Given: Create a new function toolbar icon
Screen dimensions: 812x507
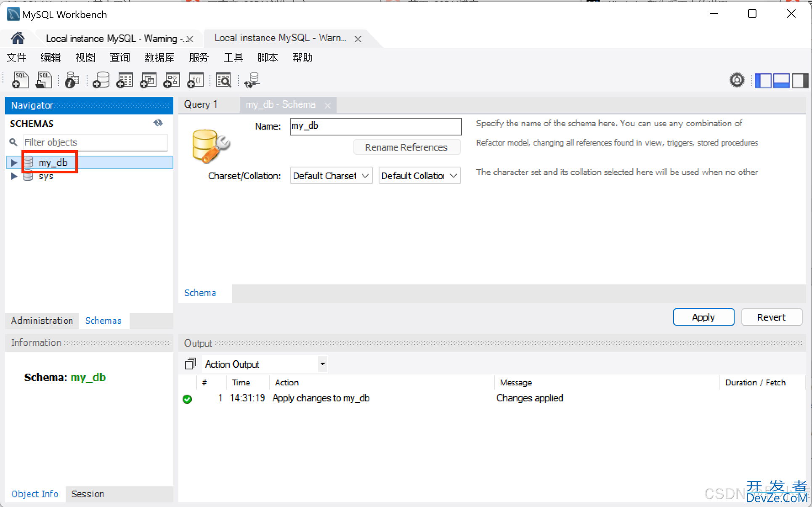Looking at the screenshot, I should [195, 80].
